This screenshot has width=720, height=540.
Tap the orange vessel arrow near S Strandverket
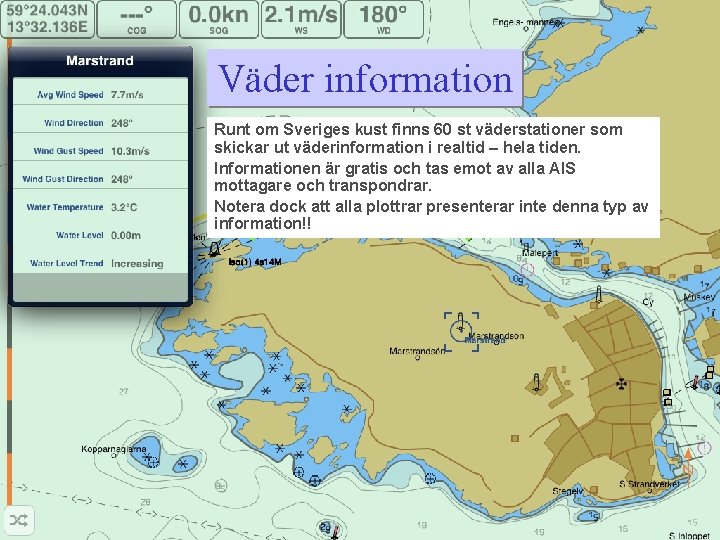(687, 465)
